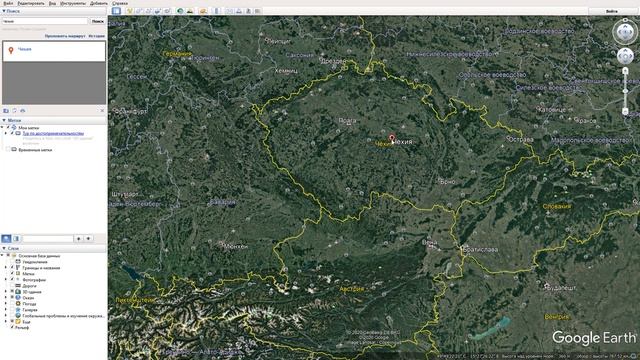Open the Ruler tool
Viewport: 640px width, 360px height.
pyautogui.click(x=217, y=11)
